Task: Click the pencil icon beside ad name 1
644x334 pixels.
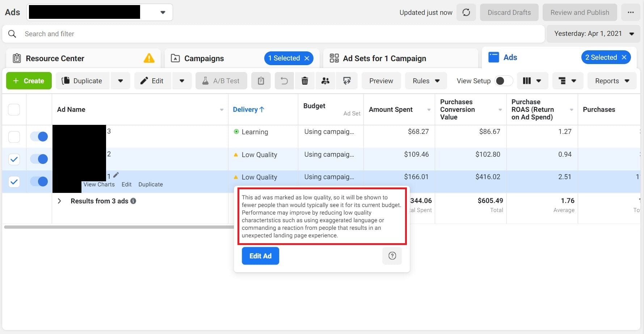Action: coord(116,176)
